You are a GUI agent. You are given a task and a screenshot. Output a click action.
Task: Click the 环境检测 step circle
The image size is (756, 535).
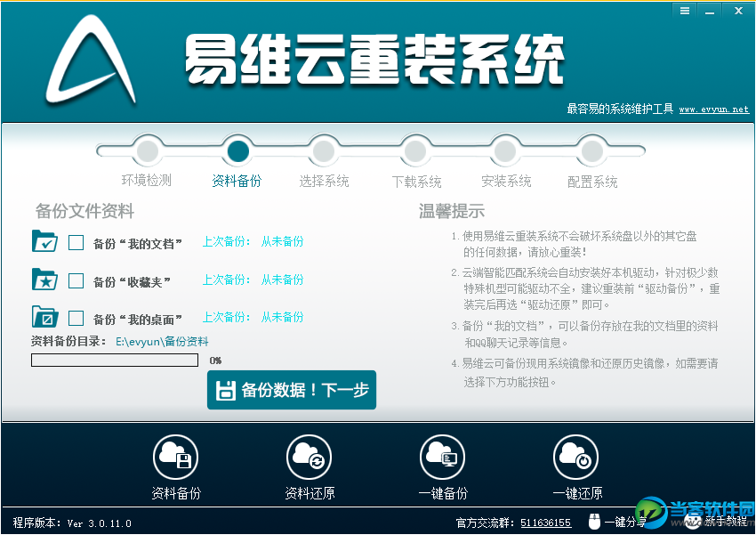coord(148,151)
